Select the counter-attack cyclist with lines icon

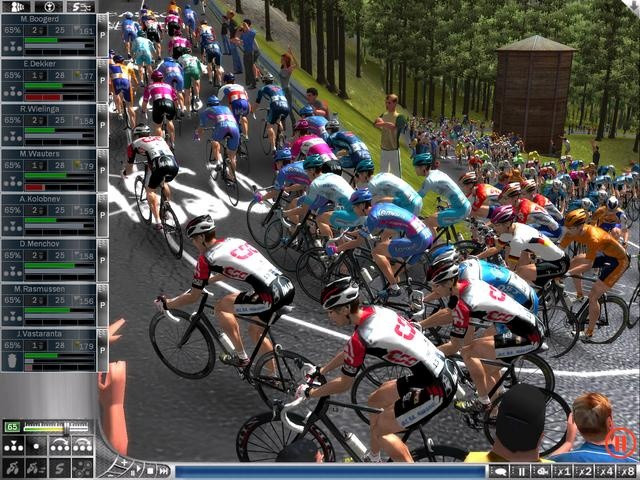tap(36, 468)
